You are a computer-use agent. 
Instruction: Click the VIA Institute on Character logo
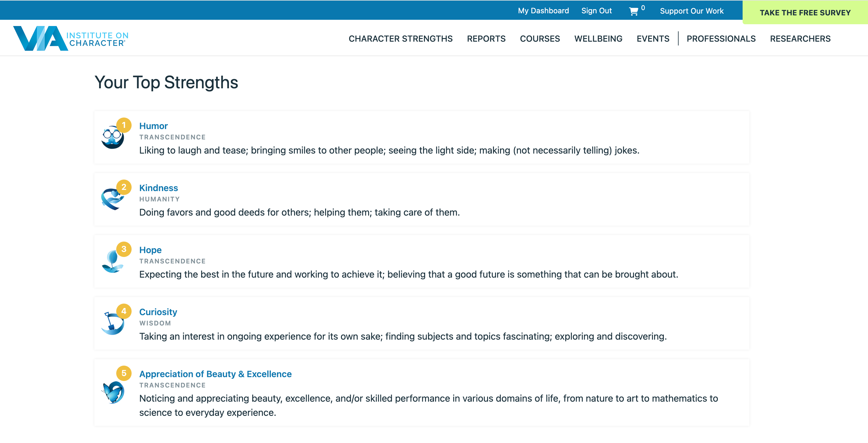point(71,38)
